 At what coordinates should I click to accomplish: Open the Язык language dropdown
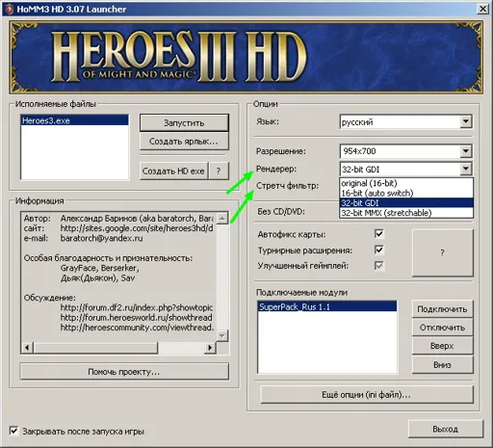pos(466,121)
